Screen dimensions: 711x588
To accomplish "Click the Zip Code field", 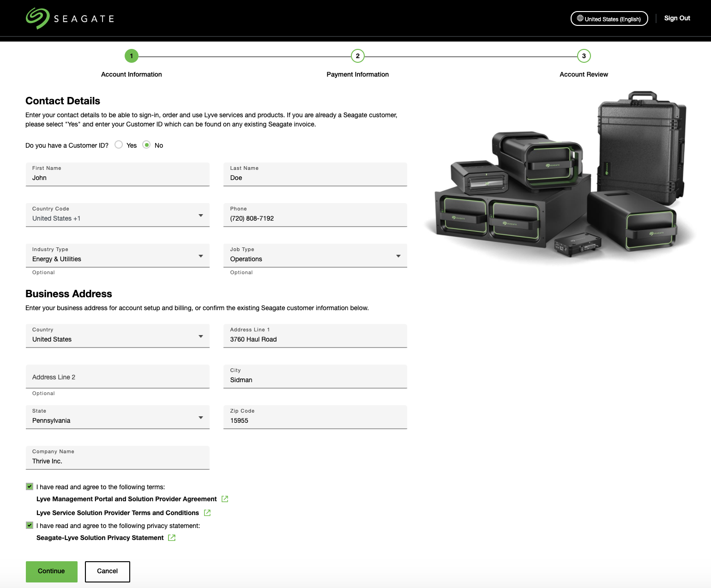I will 315,417.
